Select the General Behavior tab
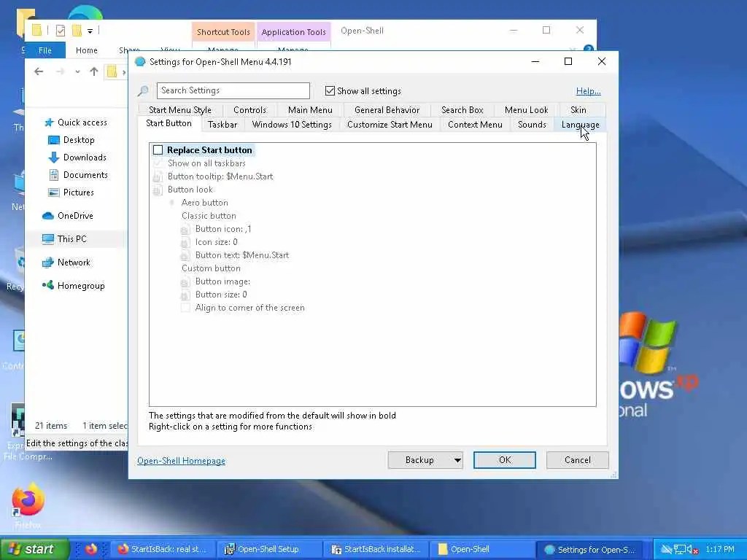Image resolution: width=747 pixels, height=560 pixels. pyautogui.click(x=387, y=110)
